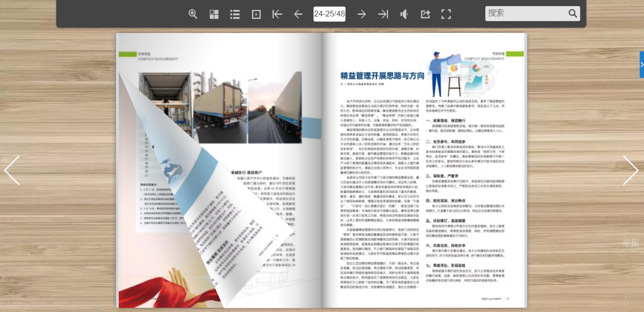Click the page number field 24-25/48
The image size is (644, 312).
click(330, 14)
